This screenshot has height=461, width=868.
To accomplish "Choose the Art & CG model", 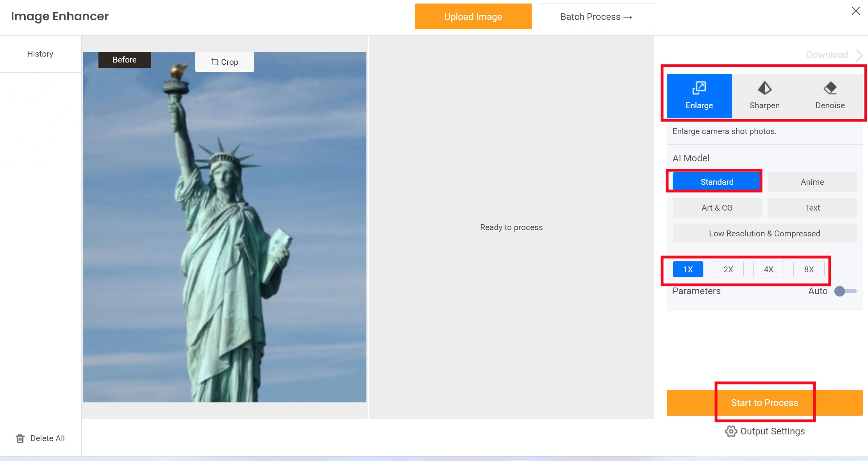I will click(x=717, y=208).
